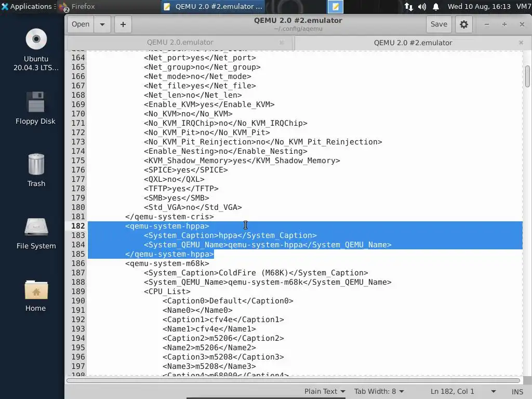The image size is (532, 399).
Task: Open the Floppy Disk desktop icon
Action: (x=36, y=108)
